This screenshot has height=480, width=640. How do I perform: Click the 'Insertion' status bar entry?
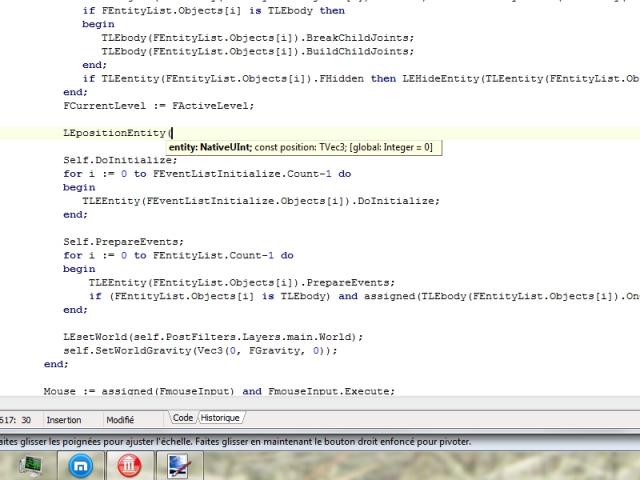click(x=64, y=420)
